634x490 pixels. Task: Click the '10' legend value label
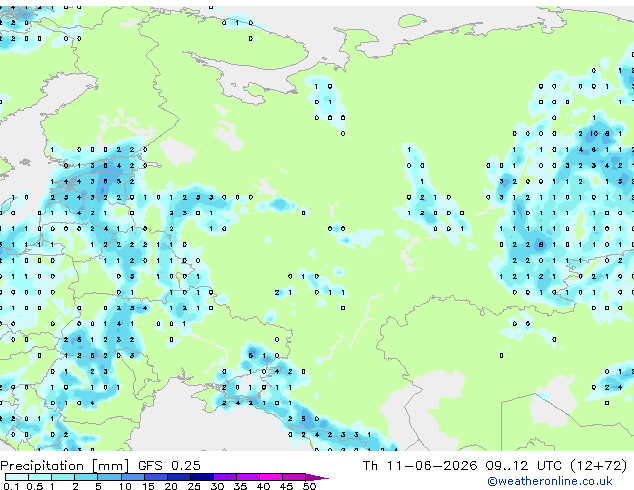click(125, 486)
